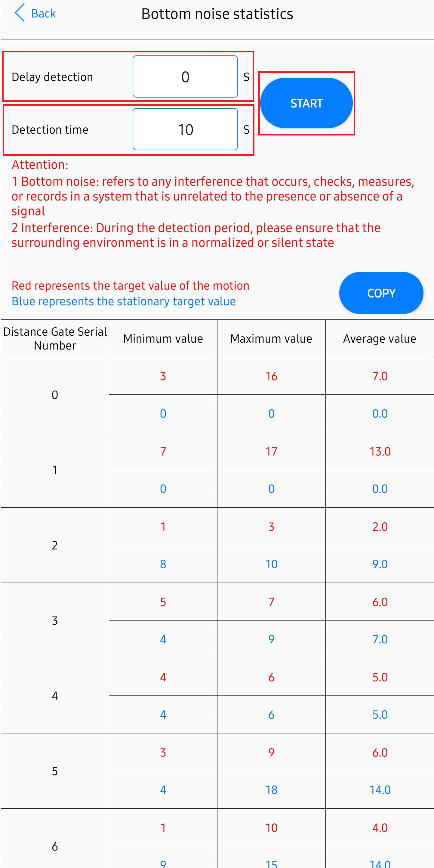Click the Delay detection label text

(52, 77)
